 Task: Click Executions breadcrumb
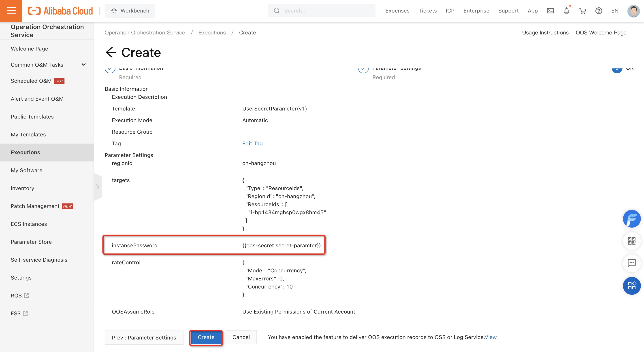point(212,33)
